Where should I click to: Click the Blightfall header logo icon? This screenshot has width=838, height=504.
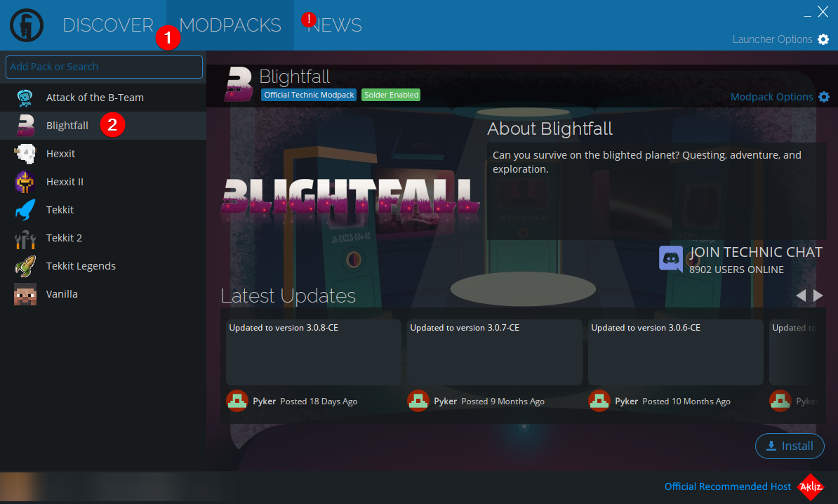(x=239, y=84)
